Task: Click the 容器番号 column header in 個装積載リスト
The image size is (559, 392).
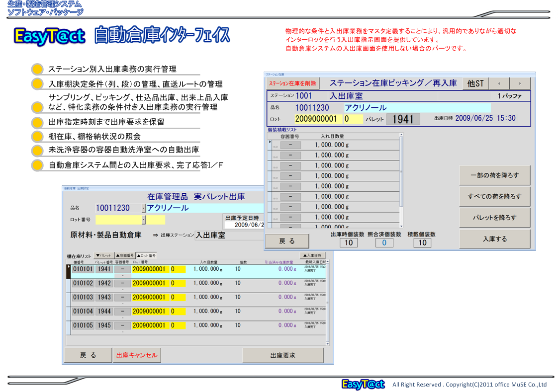Action: (289, 136)
